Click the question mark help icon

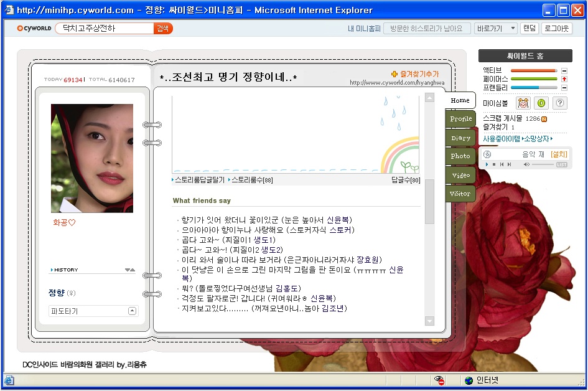point(559,103)
